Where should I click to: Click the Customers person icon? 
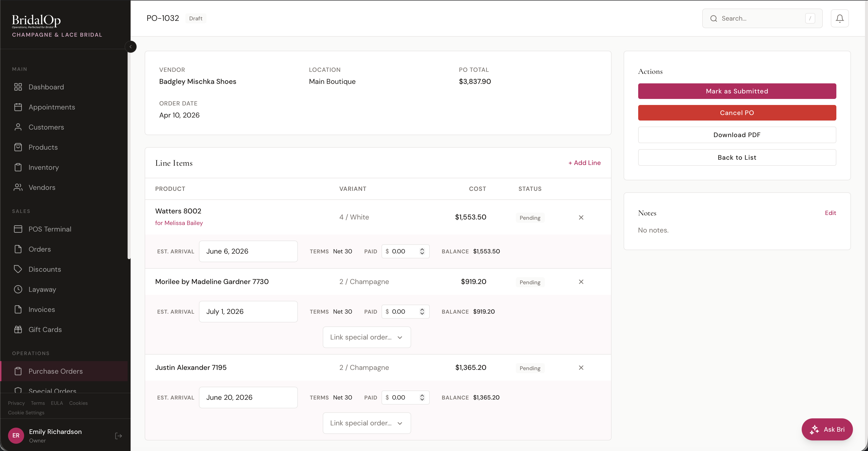coord(18,127)
